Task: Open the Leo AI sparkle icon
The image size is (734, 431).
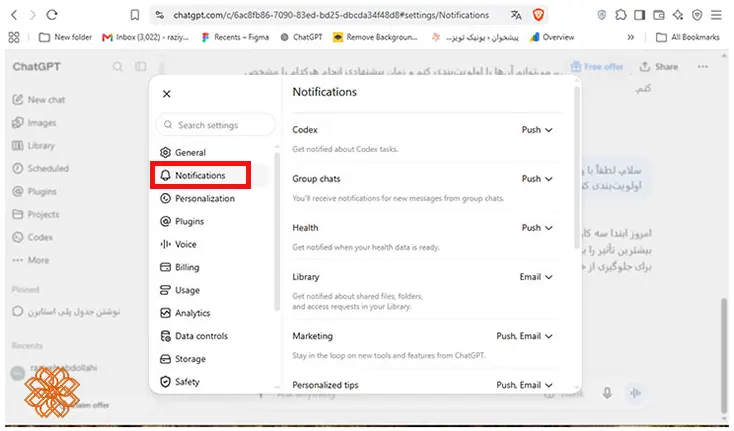Action: coord(678,15)
